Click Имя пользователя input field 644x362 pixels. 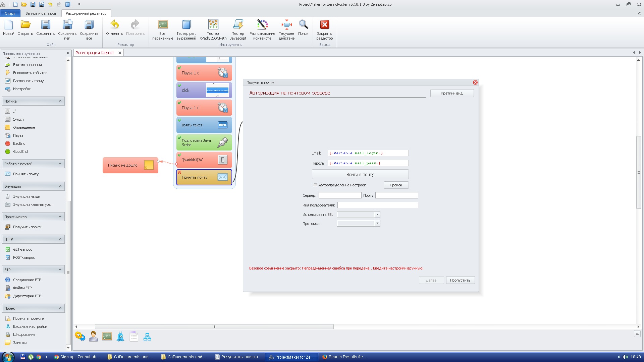coord(378,205)
